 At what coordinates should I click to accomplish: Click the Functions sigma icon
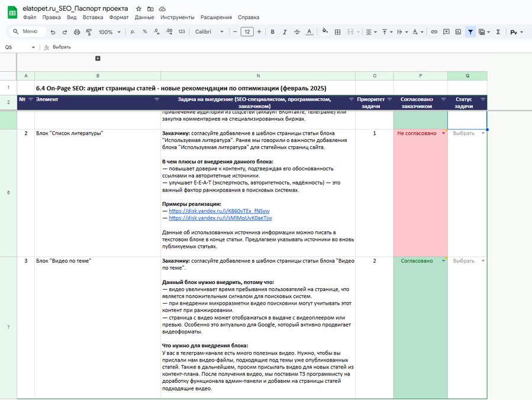(x=498, y=32)
